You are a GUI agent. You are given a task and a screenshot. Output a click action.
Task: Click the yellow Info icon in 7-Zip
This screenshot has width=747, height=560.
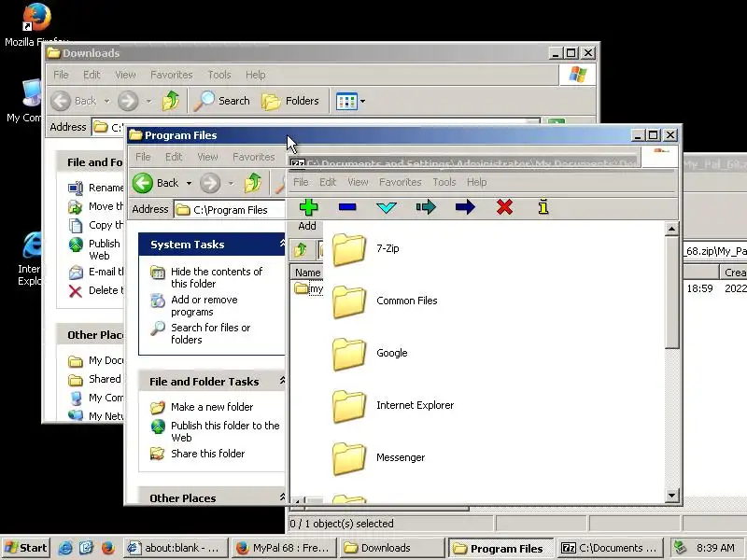point(543,207)
